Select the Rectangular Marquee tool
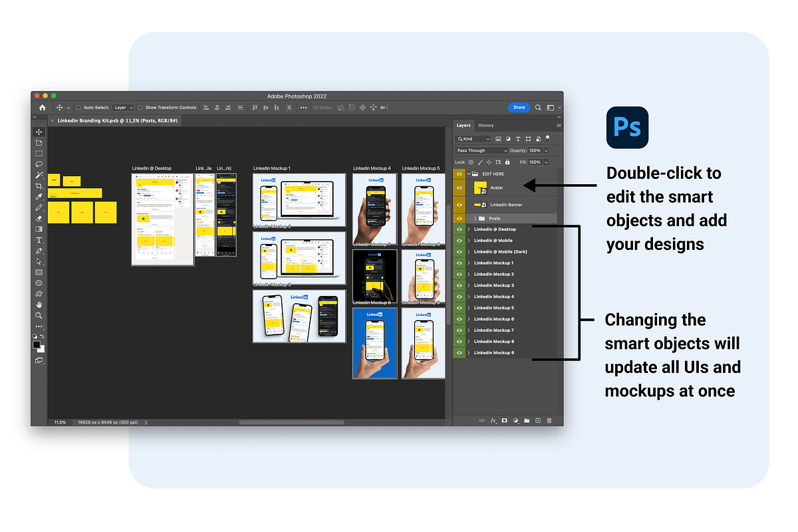The width and height of the screenshot is (798, 532). pos(39,154)
